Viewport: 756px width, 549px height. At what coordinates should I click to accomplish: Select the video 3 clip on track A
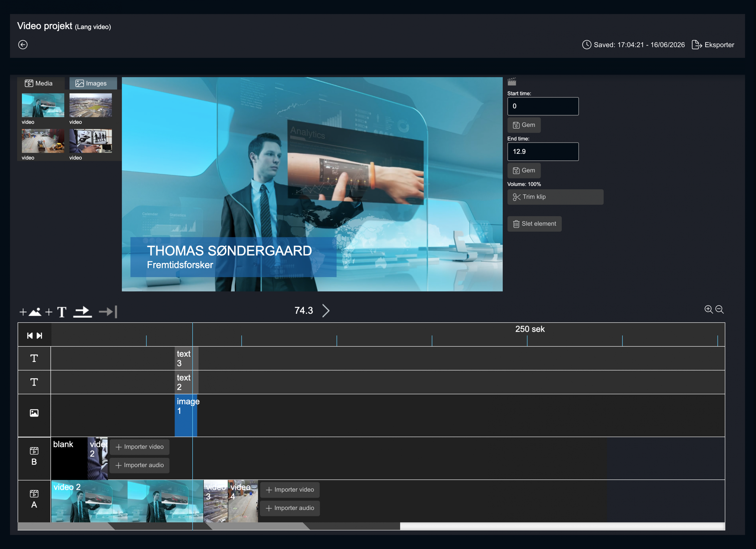click(216, 501)
